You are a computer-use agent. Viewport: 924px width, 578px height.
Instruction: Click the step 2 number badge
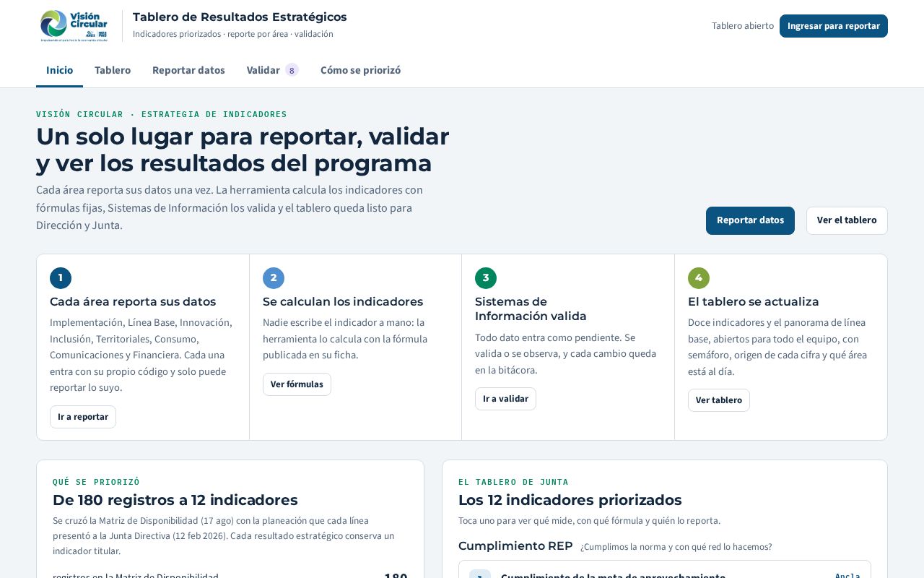(274, 278)
